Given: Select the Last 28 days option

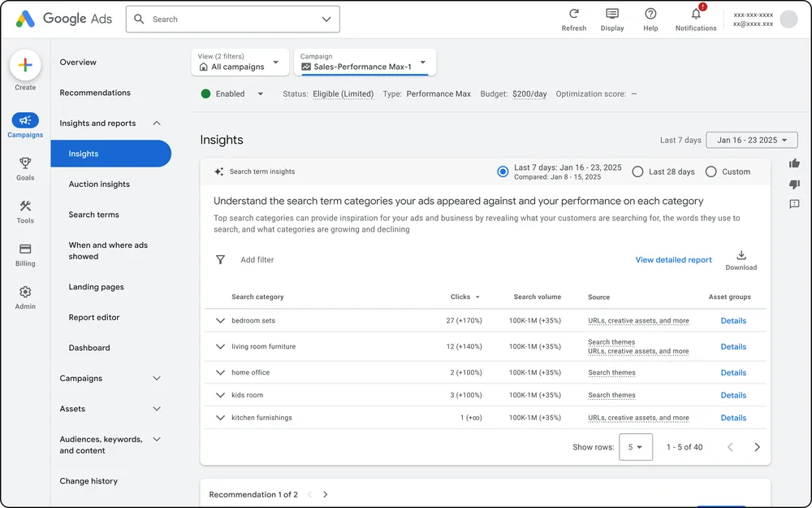Looking at the screenshot, I should point(637,172).
